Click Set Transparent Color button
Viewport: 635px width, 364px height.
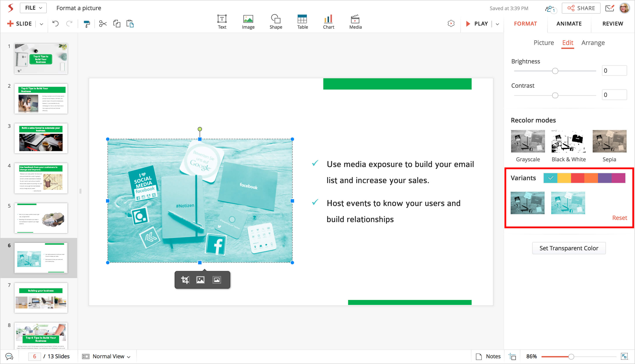click(x=568, y=248)
